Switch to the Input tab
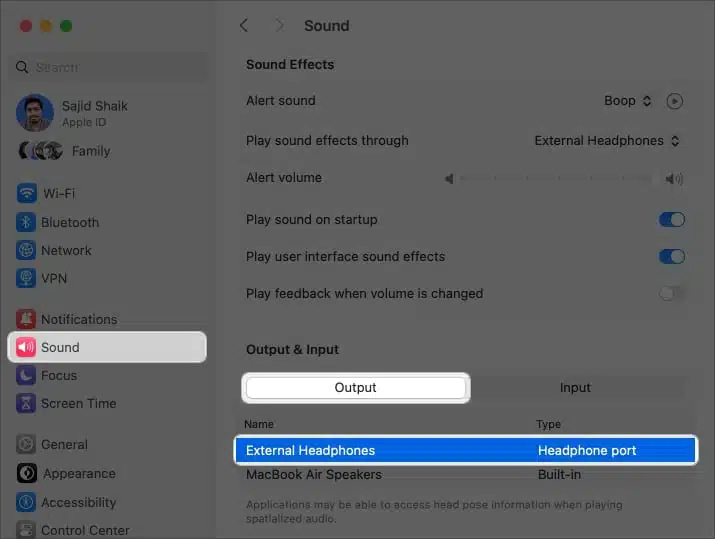 [575, 387]
